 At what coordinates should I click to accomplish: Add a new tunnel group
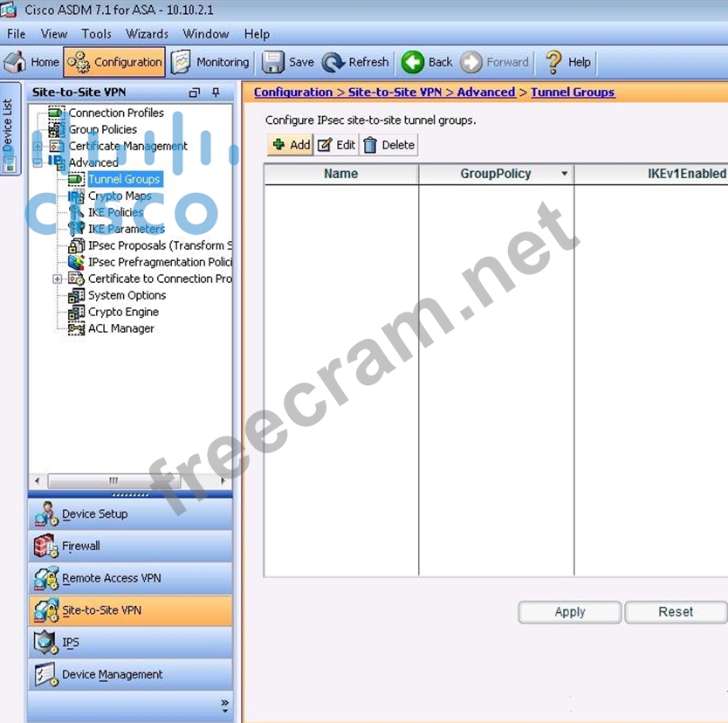pos(291,145)
